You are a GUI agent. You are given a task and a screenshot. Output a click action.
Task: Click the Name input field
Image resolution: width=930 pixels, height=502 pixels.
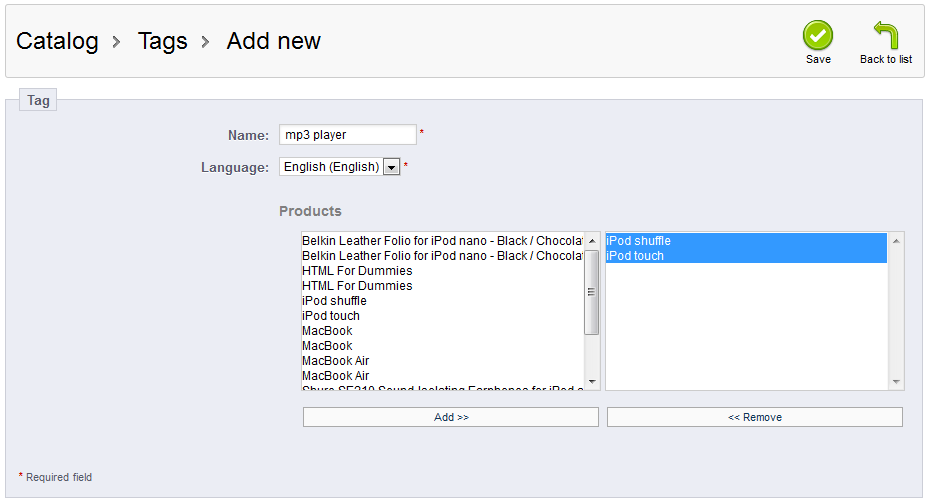pyautogui.click(x=348, y=135)
